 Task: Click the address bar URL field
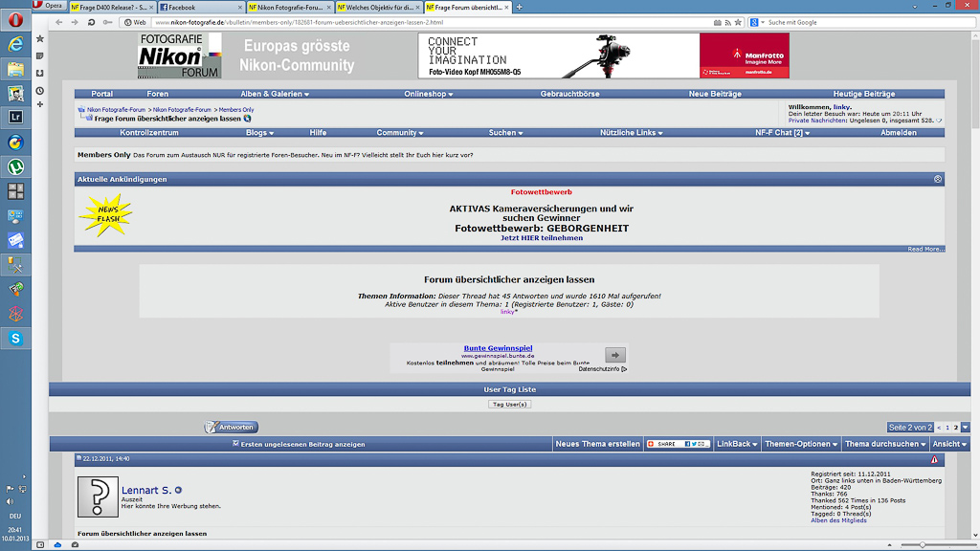(x=432, y=23)
